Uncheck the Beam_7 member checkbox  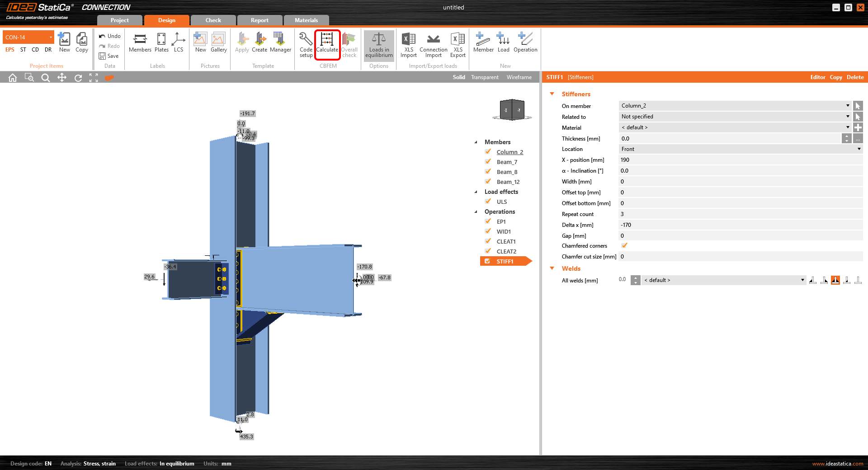pos(488,162)
